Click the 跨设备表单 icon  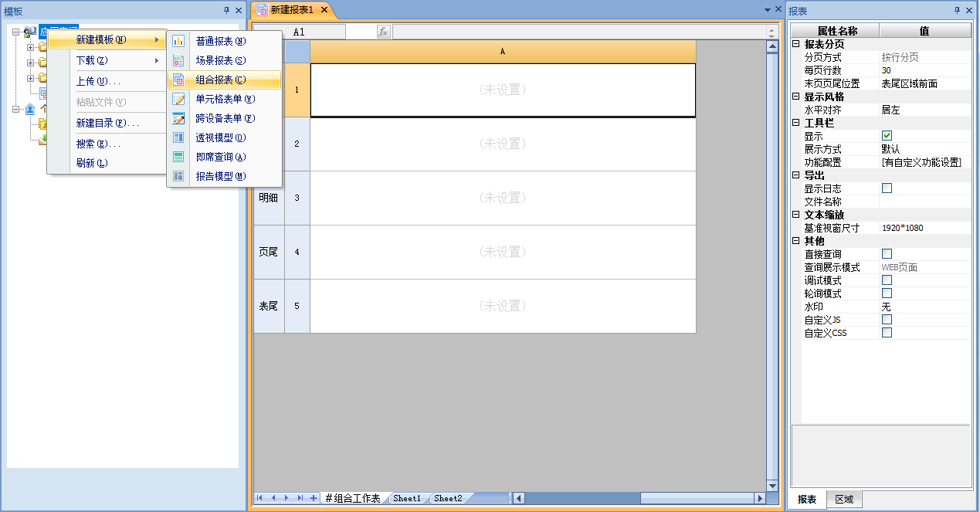[x=178, y=118]
